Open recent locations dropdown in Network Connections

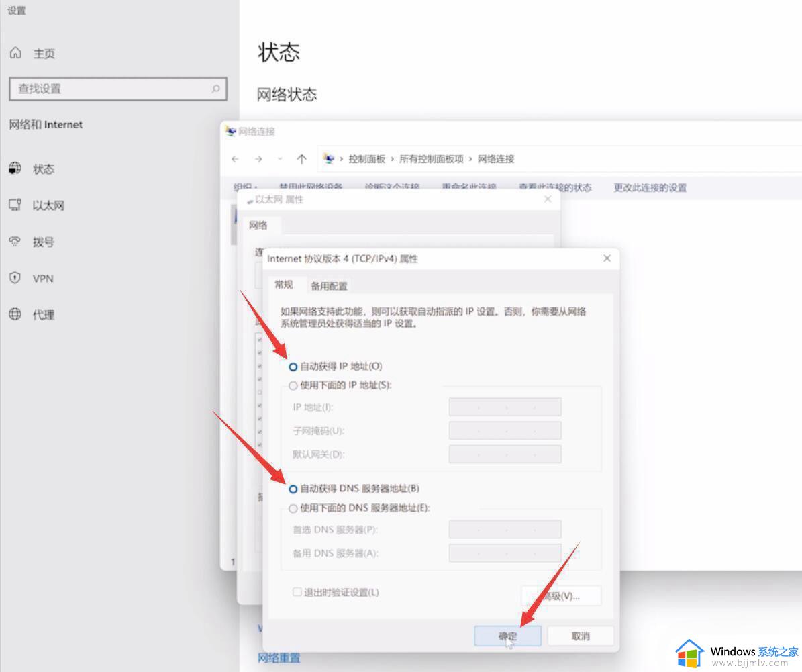280,159
